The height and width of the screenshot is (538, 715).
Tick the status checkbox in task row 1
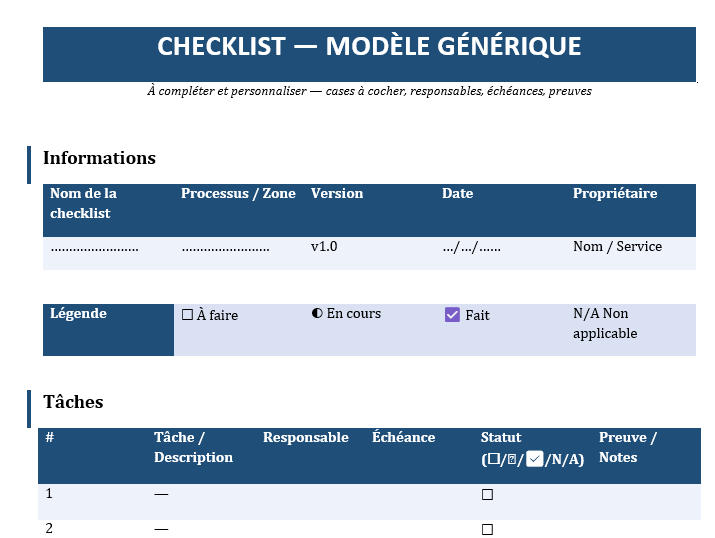point(487,494)
